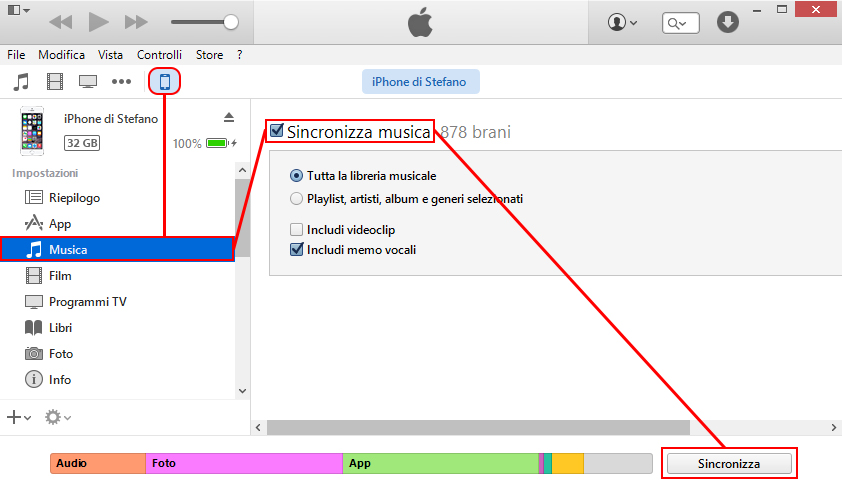Viewport: 842px width, 491px height.
Task: Open the downloads arrow icon
Action: click(x=728, y=22)
